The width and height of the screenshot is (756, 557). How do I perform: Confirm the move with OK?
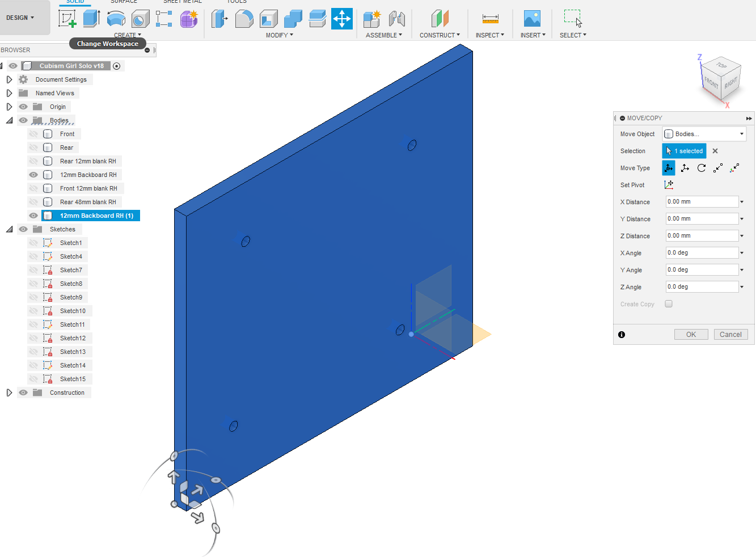coord(691,335)
